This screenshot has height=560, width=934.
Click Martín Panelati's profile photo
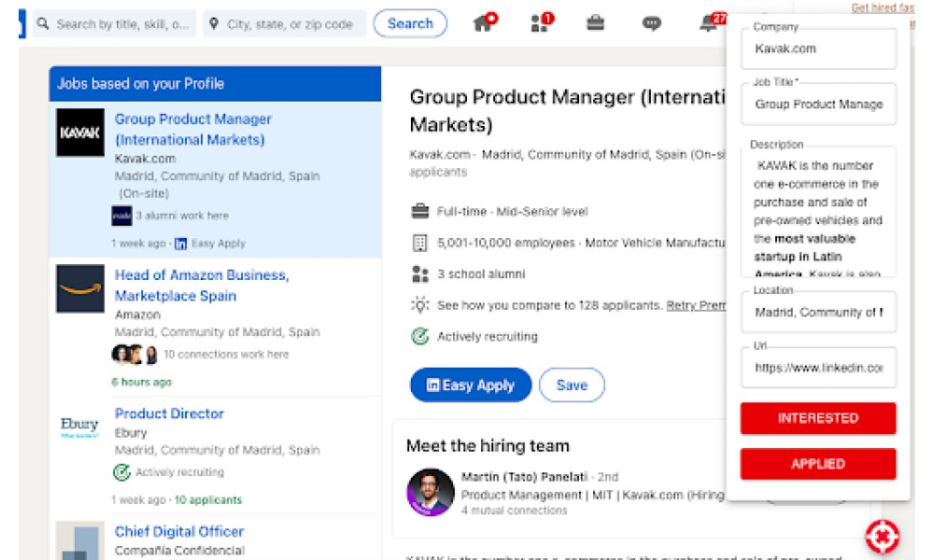pos(430,492)
